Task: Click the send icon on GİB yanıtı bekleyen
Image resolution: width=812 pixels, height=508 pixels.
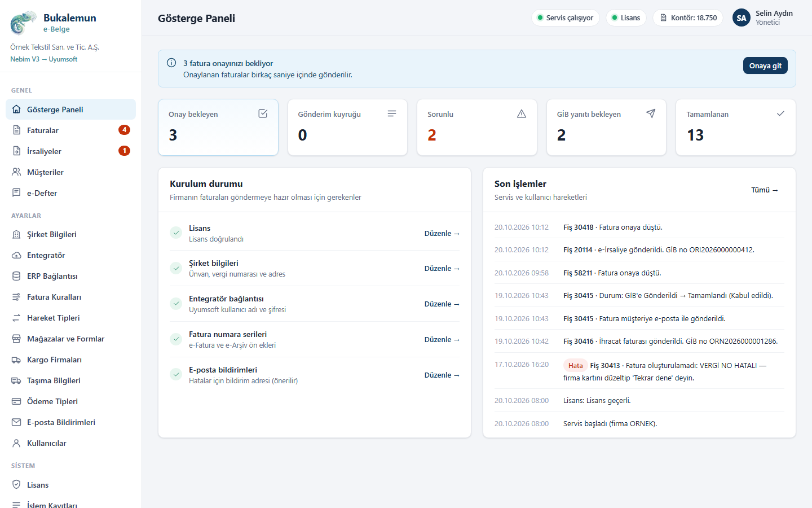Action: [651, 113]
